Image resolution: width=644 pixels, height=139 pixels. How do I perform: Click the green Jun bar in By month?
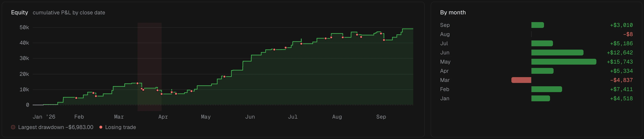tap(557, 53)
